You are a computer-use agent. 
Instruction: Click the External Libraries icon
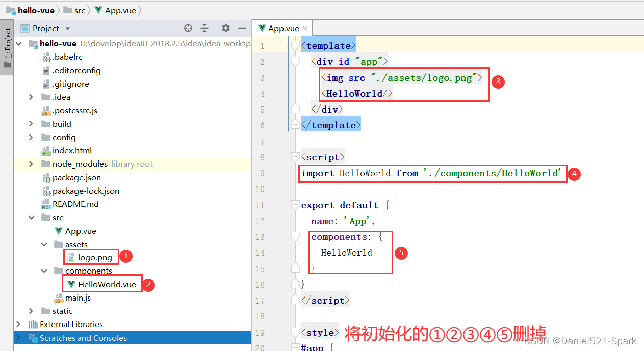(33, 325)
